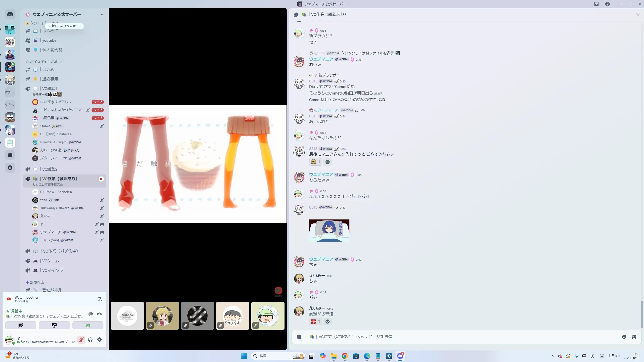The width and height of the screenshot is (644, 362).
Task: Join the VCゲーム voice channel
Action: pos(51,261)
